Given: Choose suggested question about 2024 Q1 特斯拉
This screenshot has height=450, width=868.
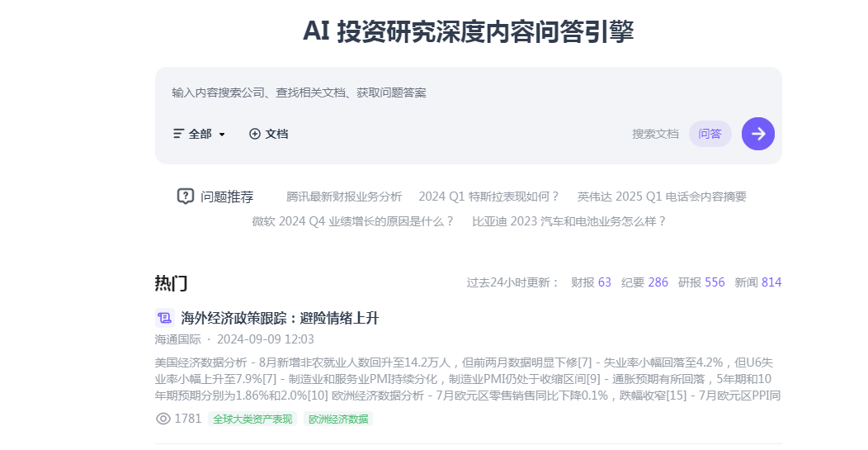Looking at the screenshot, I should click(489, 197).
